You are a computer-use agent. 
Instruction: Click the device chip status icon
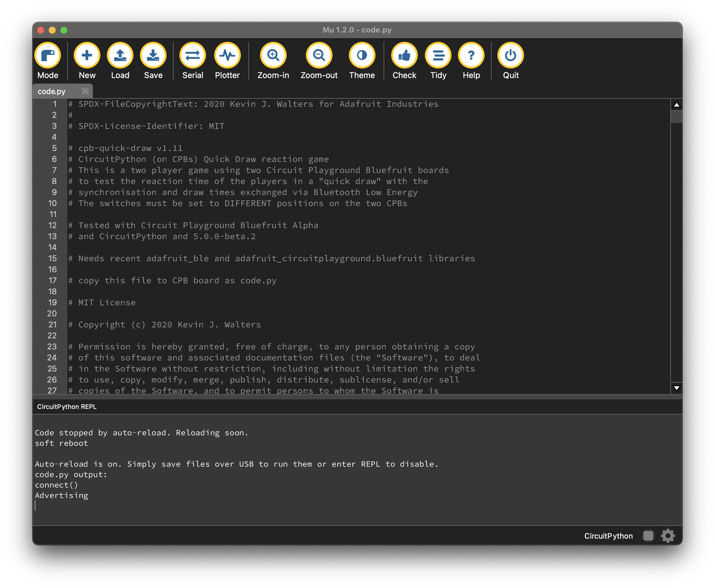coord(648,536)
